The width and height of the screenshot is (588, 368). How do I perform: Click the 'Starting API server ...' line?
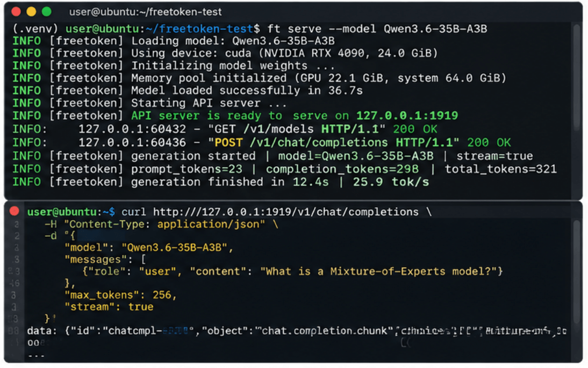coord(149,103)
